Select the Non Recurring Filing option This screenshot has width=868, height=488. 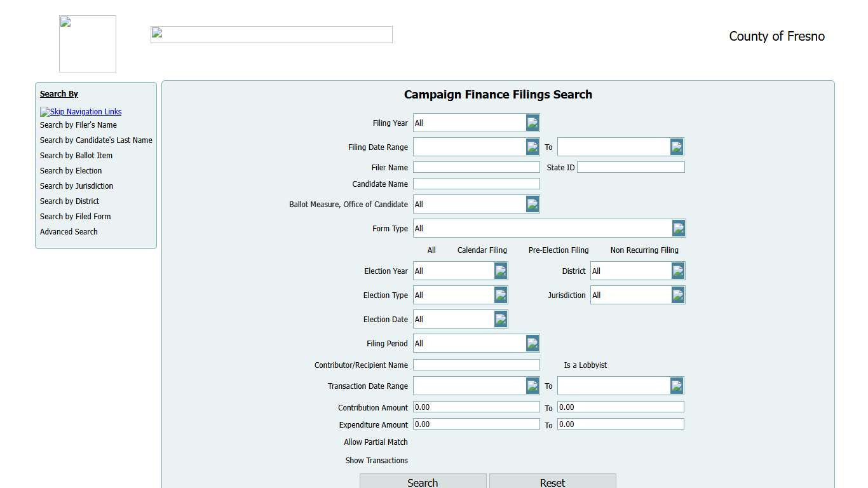point(644,250)
